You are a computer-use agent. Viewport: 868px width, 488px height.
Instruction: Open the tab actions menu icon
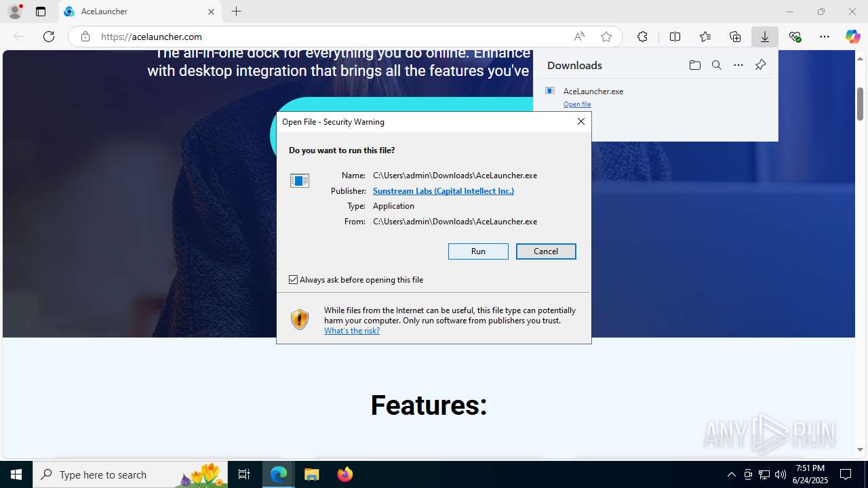[41, 12]
